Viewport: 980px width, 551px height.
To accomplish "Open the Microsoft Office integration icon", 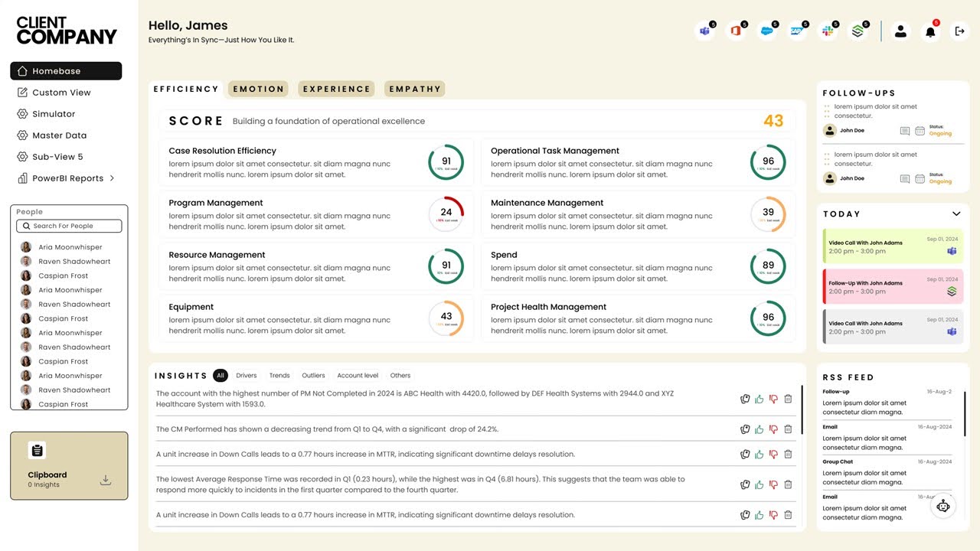I will coord(736,31).
